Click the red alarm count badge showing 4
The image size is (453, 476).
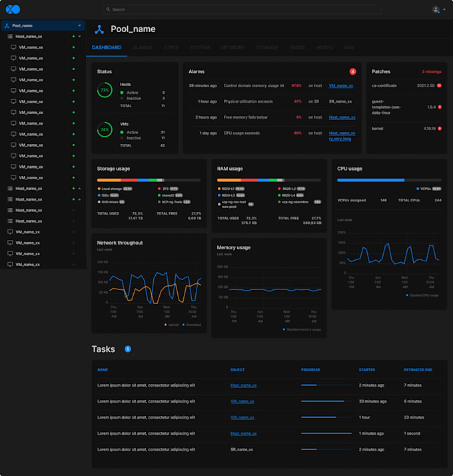pyautogui.click(x=353, y=71)
